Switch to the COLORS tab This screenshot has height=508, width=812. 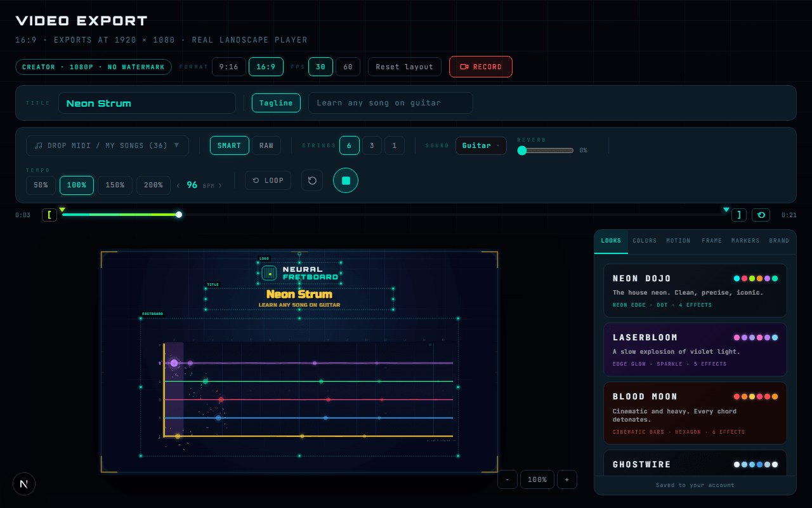click(645, 241)
